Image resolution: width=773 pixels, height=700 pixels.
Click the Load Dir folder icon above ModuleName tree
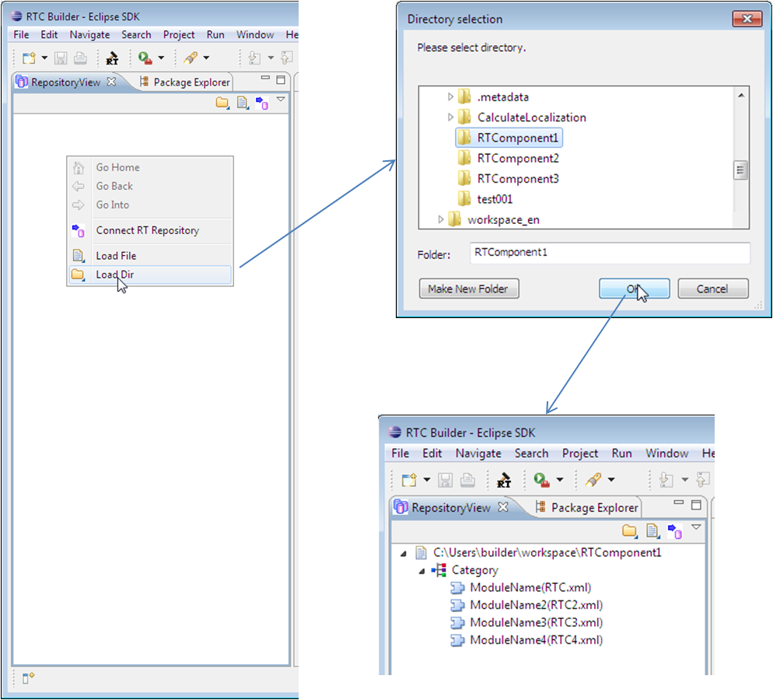(x=630, y=531)
